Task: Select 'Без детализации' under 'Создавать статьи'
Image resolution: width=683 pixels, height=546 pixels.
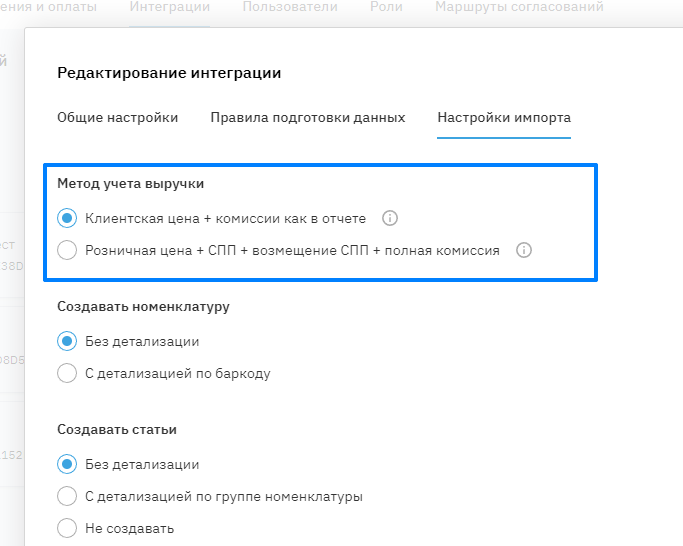Action: tap(67, 464)
